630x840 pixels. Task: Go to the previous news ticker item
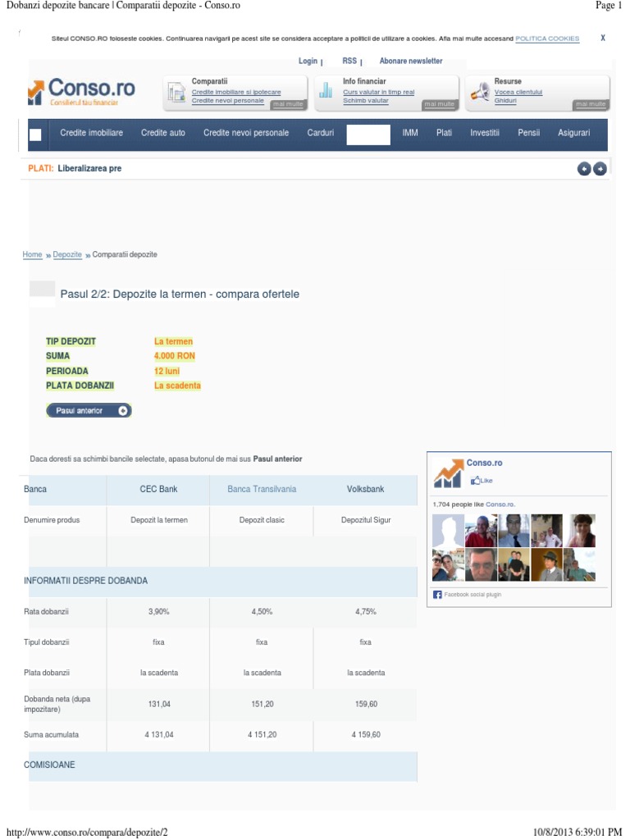coord(584,169)
